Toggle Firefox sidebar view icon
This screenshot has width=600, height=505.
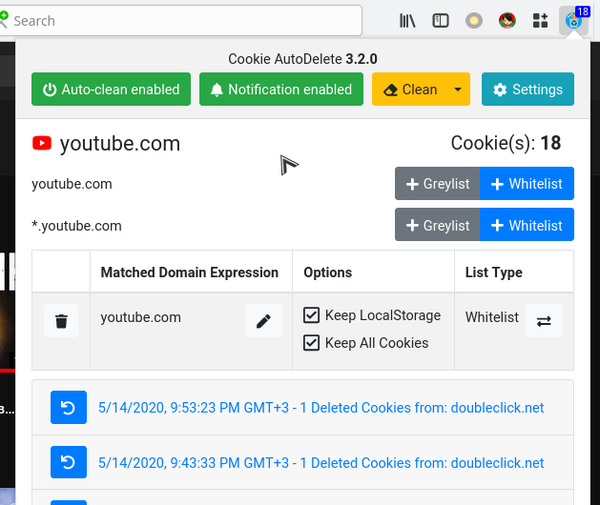tap(440, 20)
